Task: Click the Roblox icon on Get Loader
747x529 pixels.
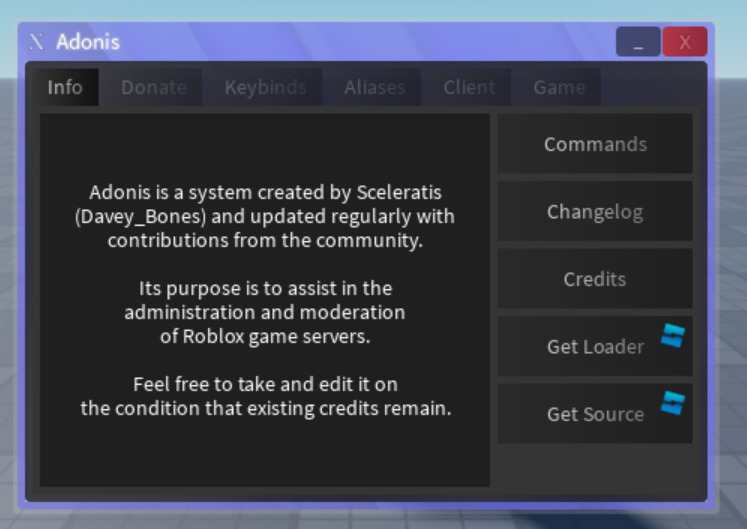Action: point(673,336)
